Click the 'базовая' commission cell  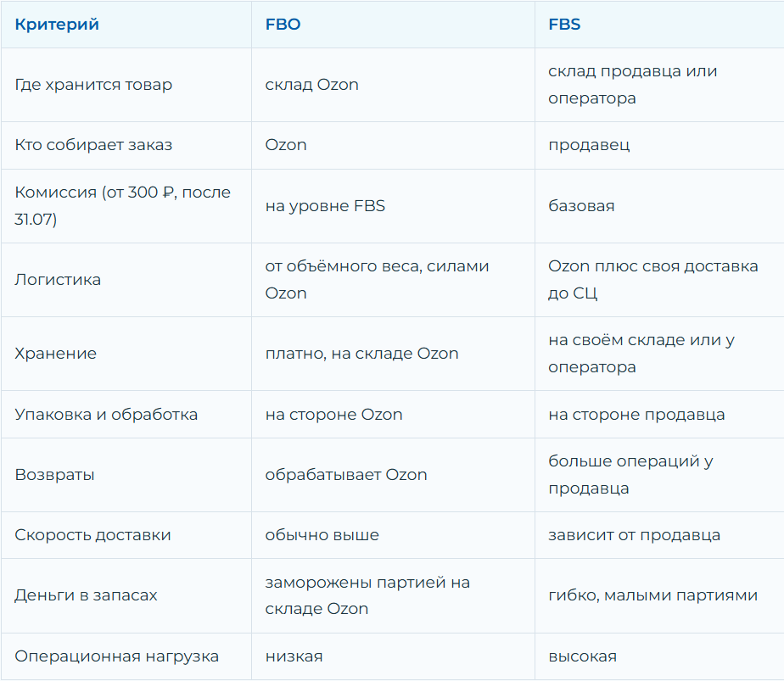(581, 206)
